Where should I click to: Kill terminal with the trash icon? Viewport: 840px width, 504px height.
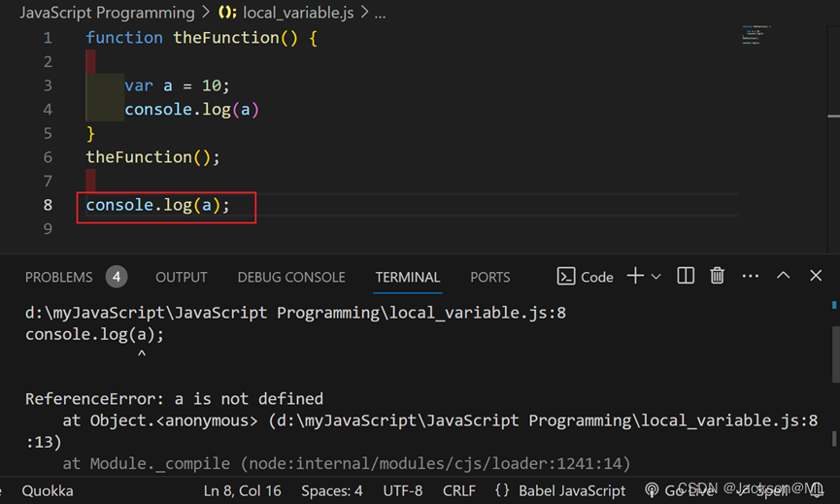(x=717, y=277)
